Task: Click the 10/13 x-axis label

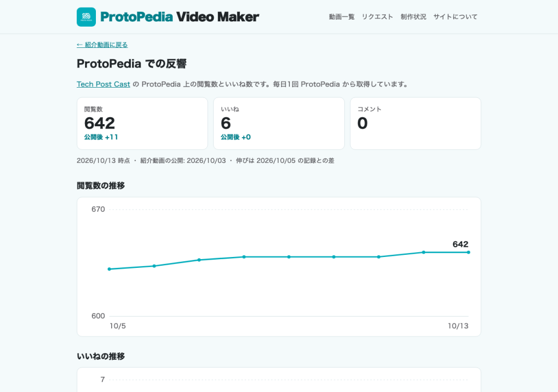Action: pyautogui.click(x=458, y=326)
